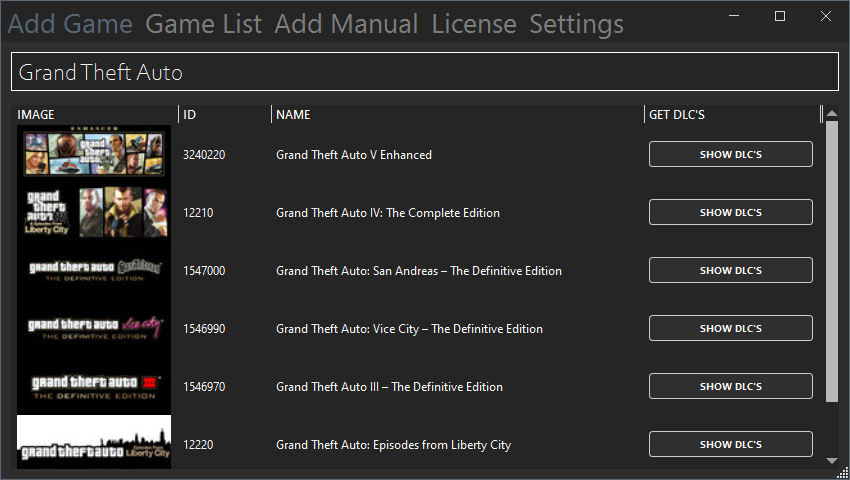Select the Vice City Definitive Edition thumbnail
This screenshot has width=850, height=480.
pos(94,328)
